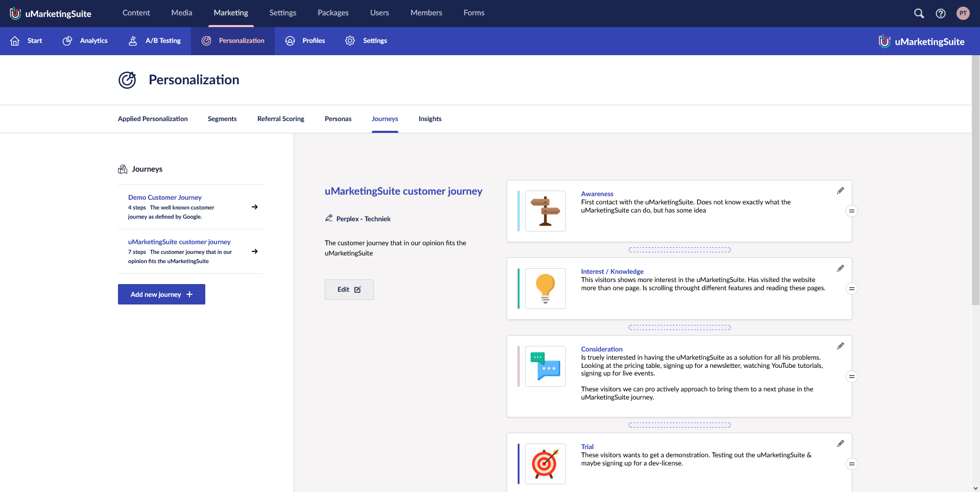The image size is (980, 492).
Task: Click the pen icon beside Perplex - Techniek
Action: pyautogui.click(x=329, y=218)
